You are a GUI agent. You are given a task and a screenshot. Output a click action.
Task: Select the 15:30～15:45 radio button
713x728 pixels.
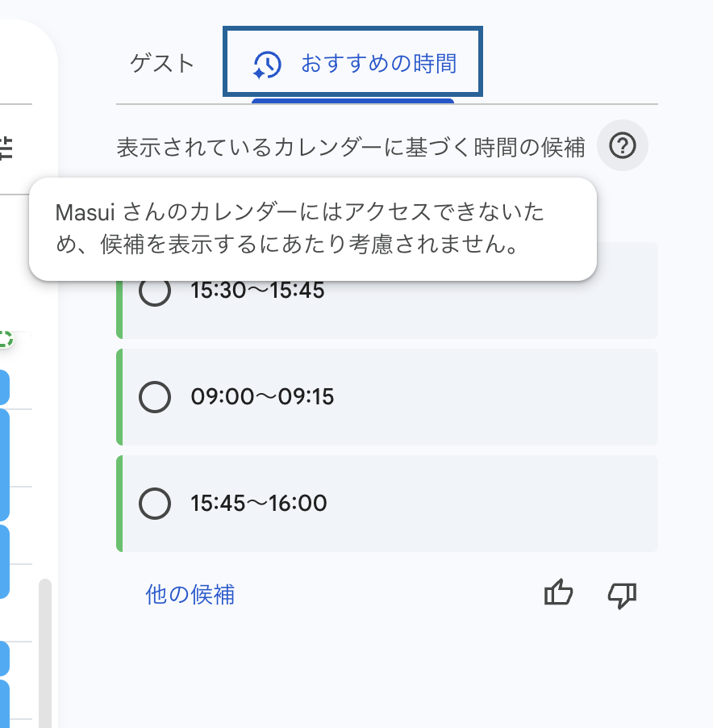point(155,291)
